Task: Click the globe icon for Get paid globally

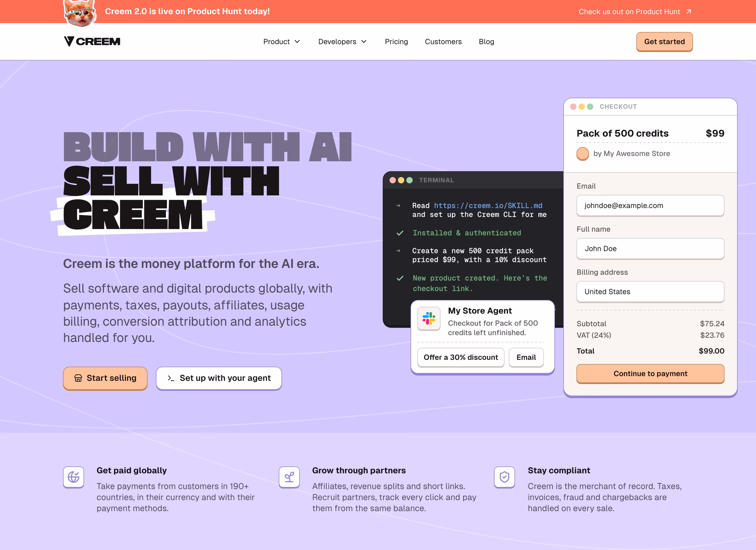Action: (x=73, y=477)
